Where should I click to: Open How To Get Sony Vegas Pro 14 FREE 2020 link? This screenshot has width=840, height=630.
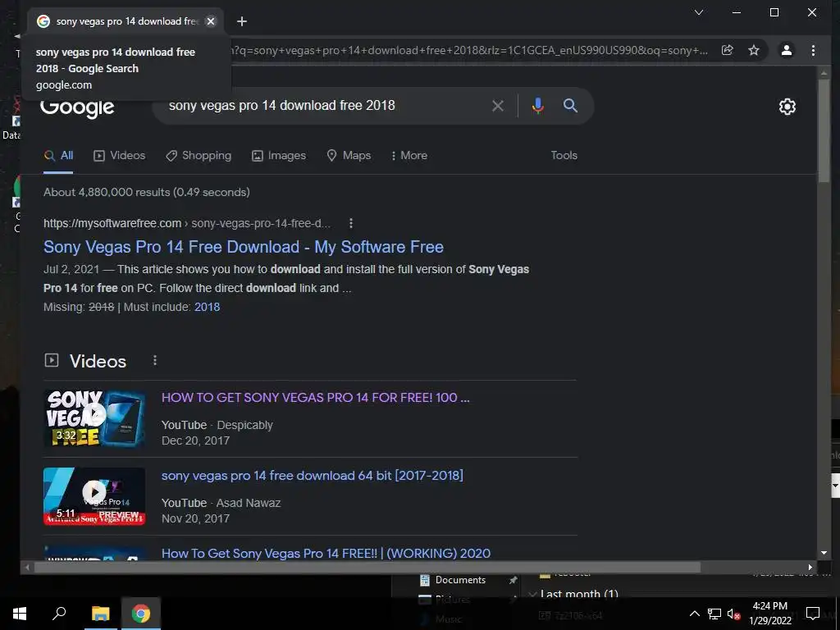coord(326,554)
